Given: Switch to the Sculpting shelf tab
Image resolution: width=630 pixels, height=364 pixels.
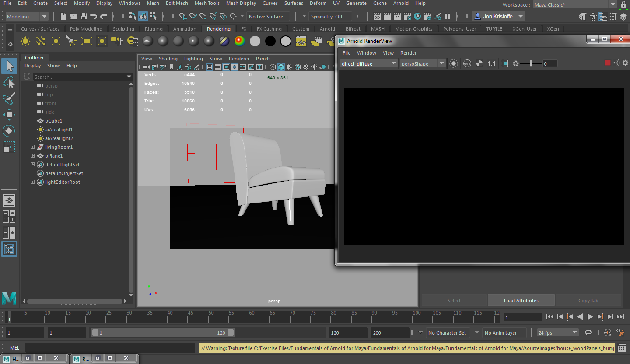Looking at the screenshot, I should pos(123,29).
